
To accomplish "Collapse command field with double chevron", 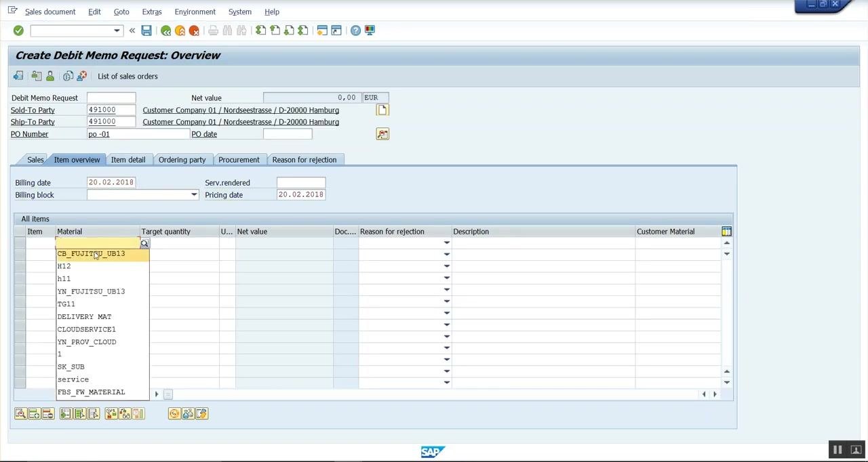I will click(x=132, y=30).
